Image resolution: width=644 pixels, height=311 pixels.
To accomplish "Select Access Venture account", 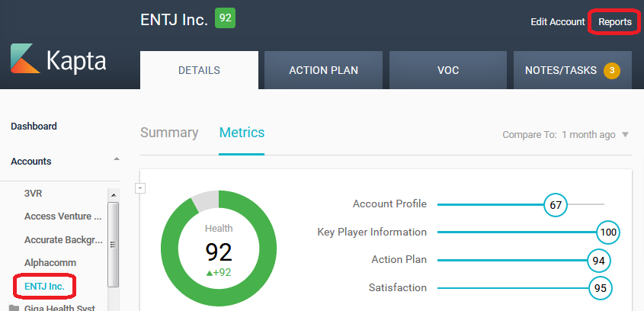I will pyautogui.click(x=63, y=216).
